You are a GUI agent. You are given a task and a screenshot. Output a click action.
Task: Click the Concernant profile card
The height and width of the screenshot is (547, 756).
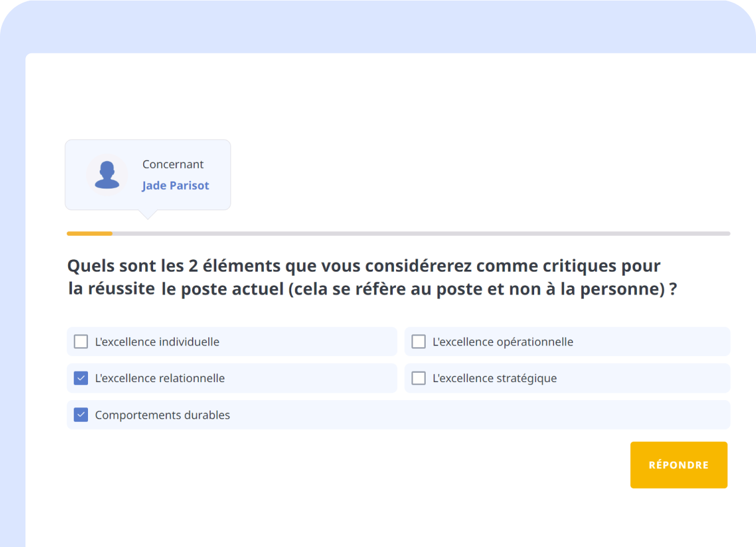[147, 174]
